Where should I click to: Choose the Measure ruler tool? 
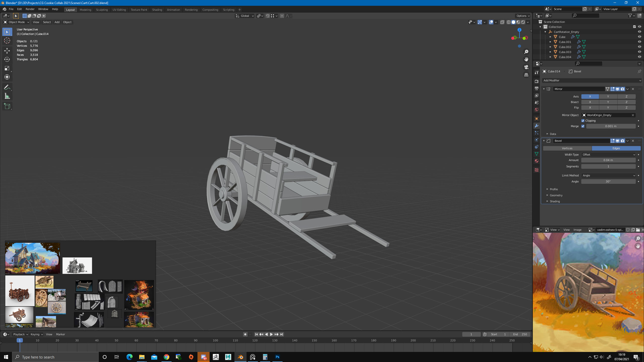coord(7,96)
